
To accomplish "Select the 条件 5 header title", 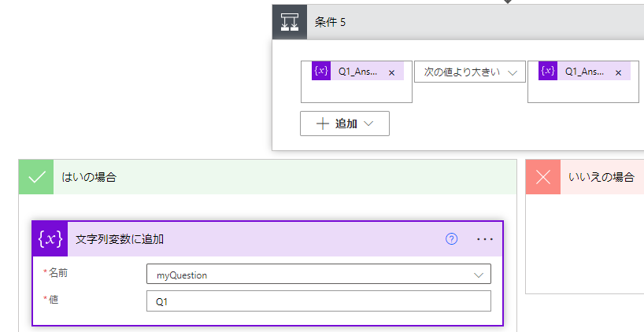I will (331, 22).
